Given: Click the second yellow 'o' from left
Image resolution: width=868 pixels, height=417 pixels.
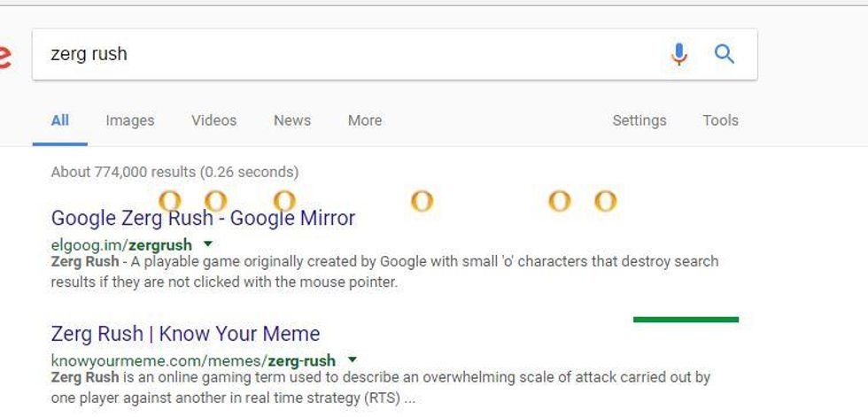Looking at the screenshot, I should pos(215,201).
